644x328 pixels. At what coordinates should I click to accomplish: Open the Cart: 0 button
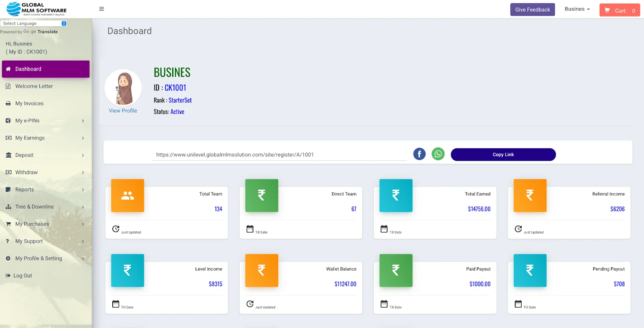(619, 10)
